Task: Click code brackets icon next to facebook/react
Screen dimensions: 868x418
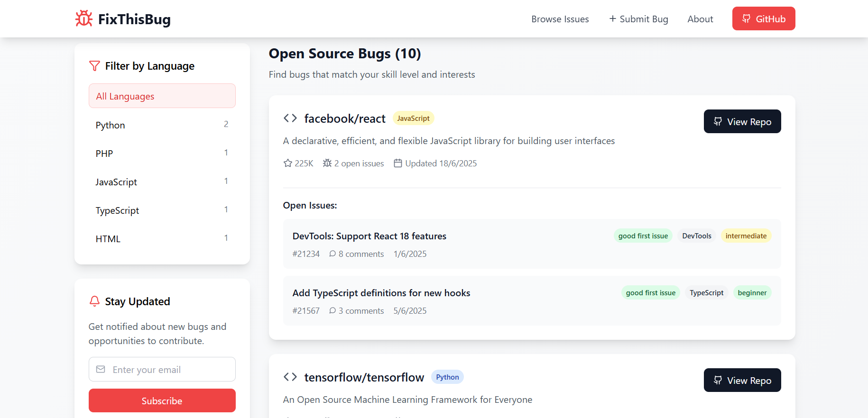Action: (x=290, y=118)
